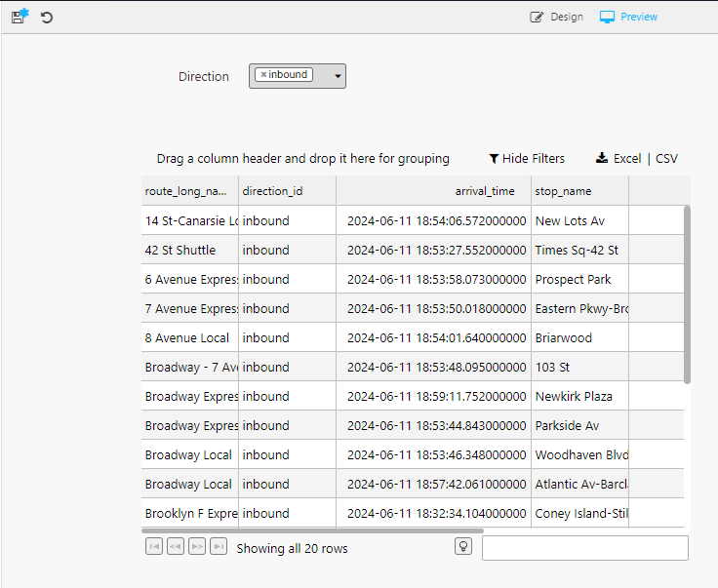This screenshot has width=718, height=588.
Task: Click the save icon in top toolbar
Action: (x=19, y=17)
